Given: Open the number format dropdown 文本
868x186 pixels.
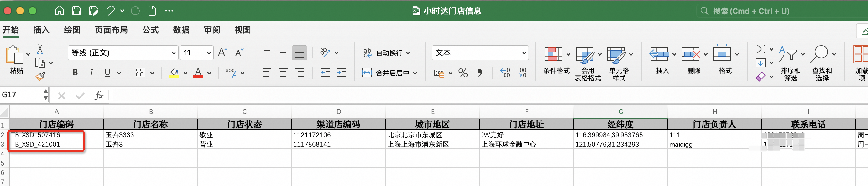Looking at the screenshot, I should (x=524, y=53).
